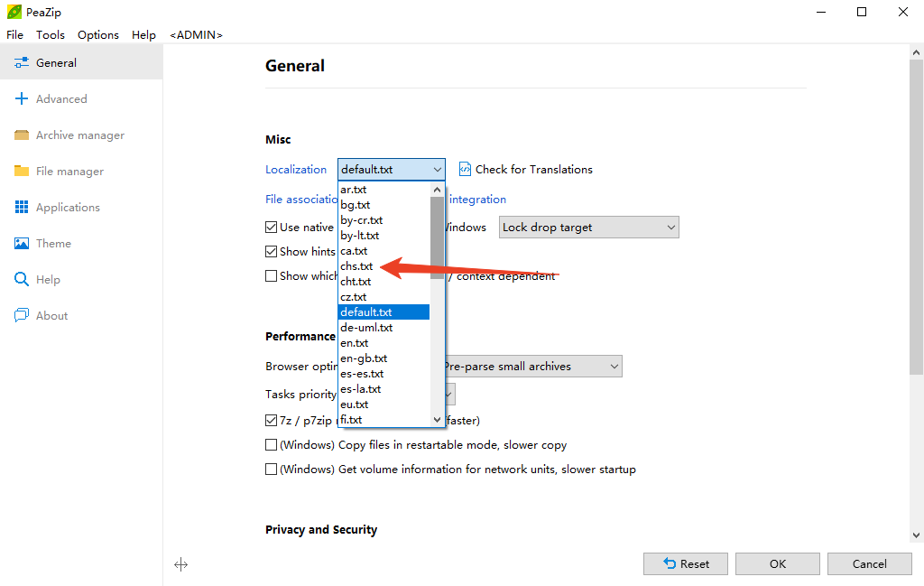Open the Help menu in menu bar

coord(143,35)
